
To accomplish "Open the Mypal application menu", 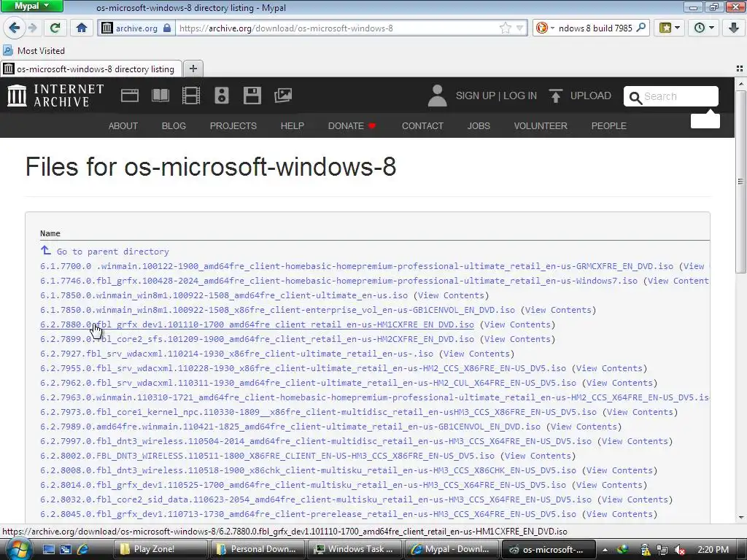I will (x=31, y=6).
